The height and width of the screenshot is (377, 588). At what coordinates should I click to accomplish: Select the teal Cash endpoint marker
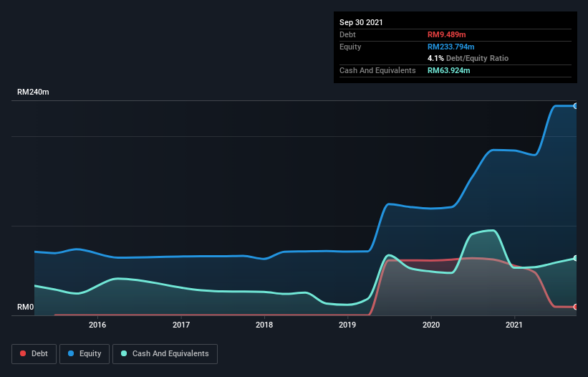tap(576, 258)
